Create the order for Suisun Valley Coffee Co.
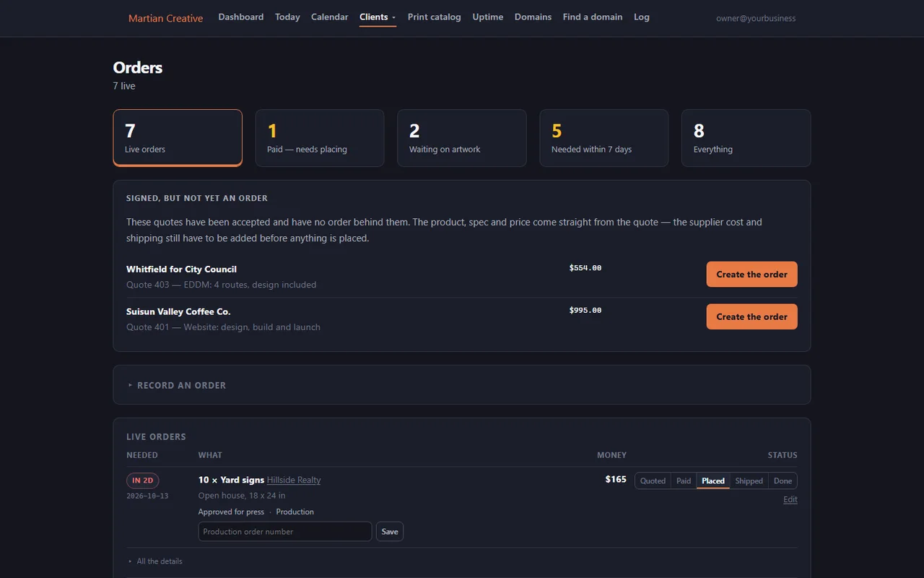The image size is (924, 578). (x=751, y=316)
